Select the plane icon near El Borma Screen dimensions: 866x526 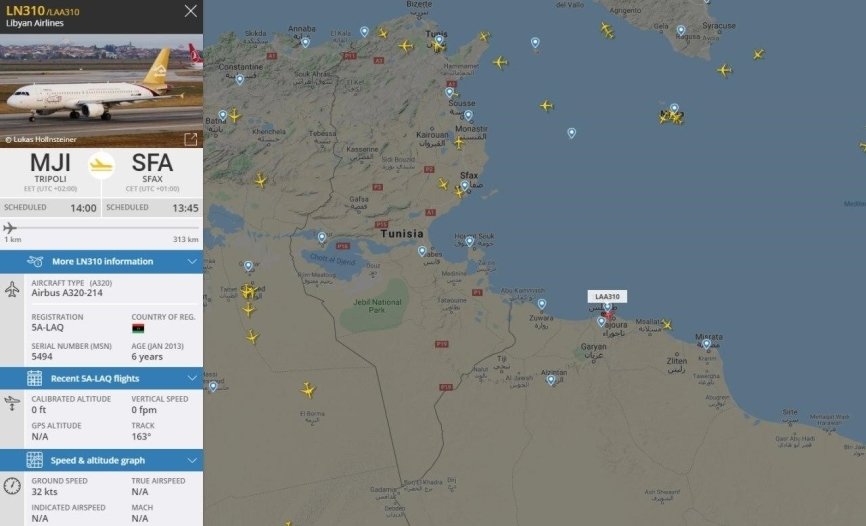tap(308, 390)
